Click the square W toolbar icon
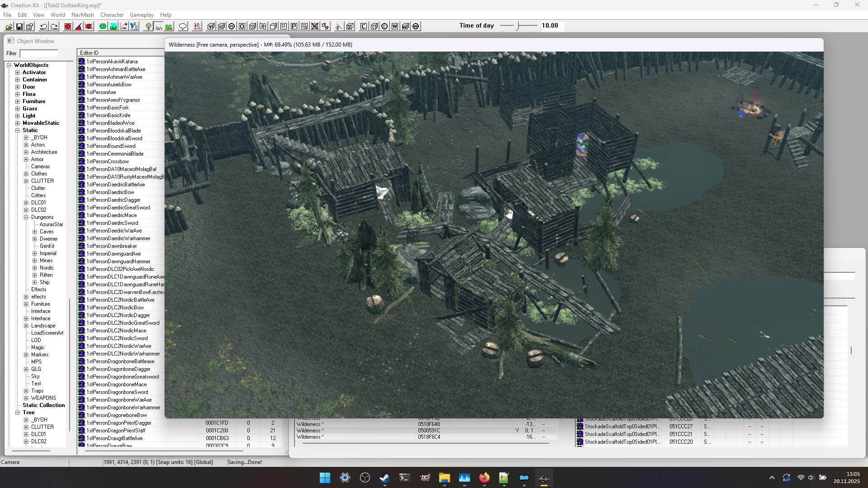868x488 pixels. pos(395,27)
